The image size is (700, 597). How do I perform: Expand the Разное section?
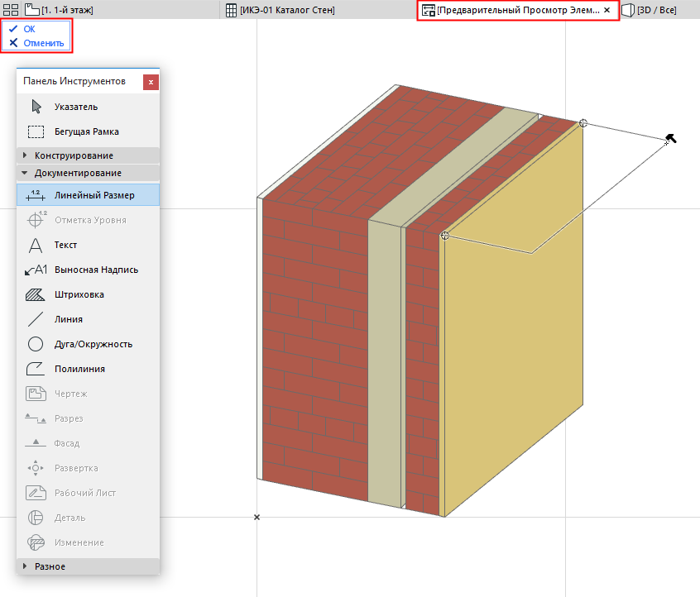click(88, 566)
